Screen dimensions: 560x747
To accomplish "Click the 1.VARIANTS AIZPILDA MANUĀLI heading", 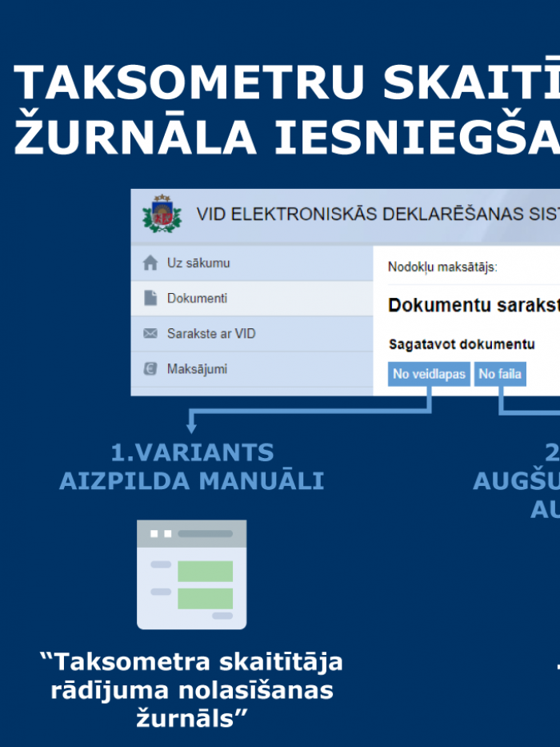I will pyautogui.click(x=192, y=467).
